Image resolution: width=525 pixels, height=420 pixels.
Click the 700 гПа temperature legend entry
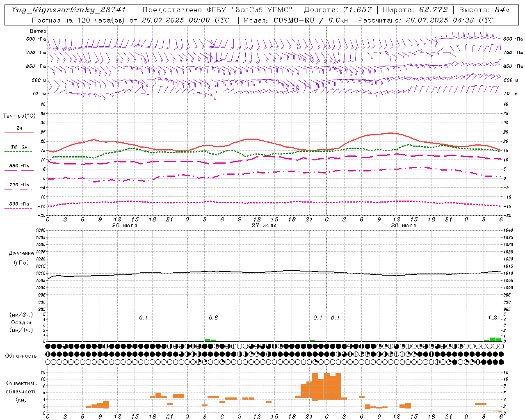pos(19,185)
